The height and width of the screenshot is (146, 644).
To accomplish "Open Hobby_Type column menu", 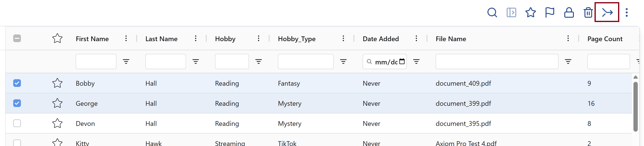I will pos(343,38).
